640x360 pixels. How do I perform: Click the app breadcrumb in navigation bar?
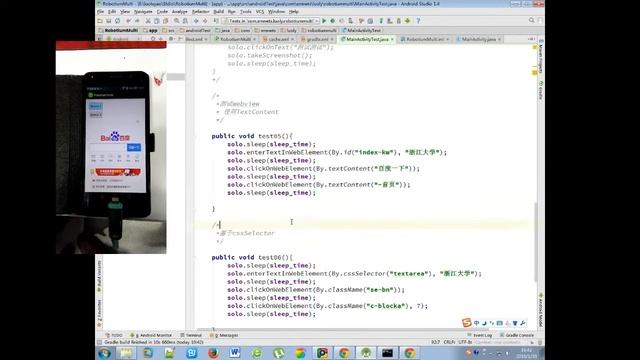151,30
